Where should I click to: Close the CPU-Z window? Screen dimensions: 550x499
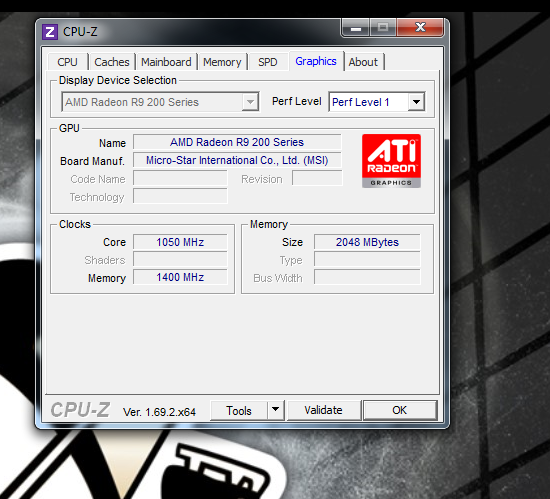pyautogui.click(x=420, y=27)
